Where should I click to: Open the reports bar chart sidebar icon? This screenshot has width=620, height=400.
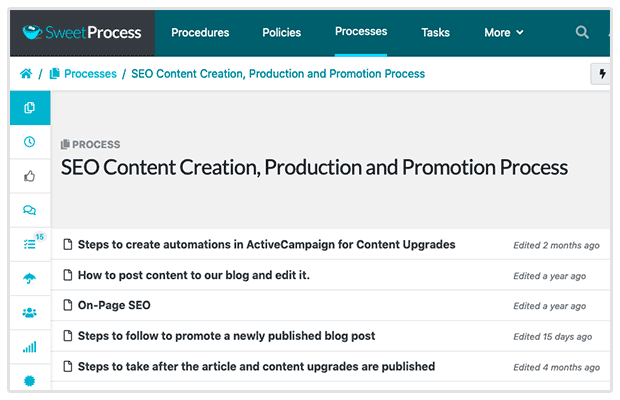(x=30, y=347)
